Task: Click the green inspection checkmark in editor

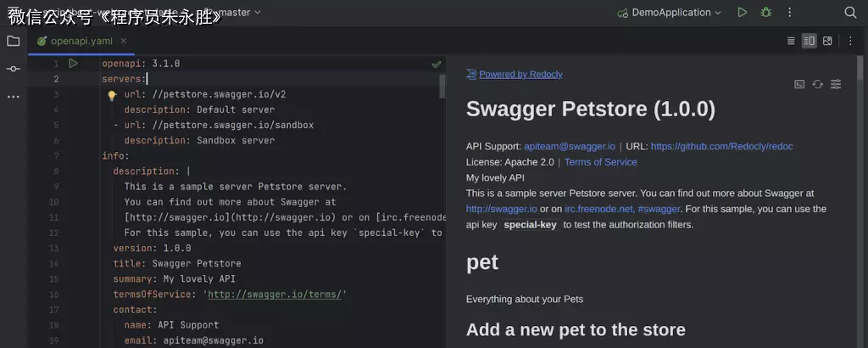Action: pos(436,65)
